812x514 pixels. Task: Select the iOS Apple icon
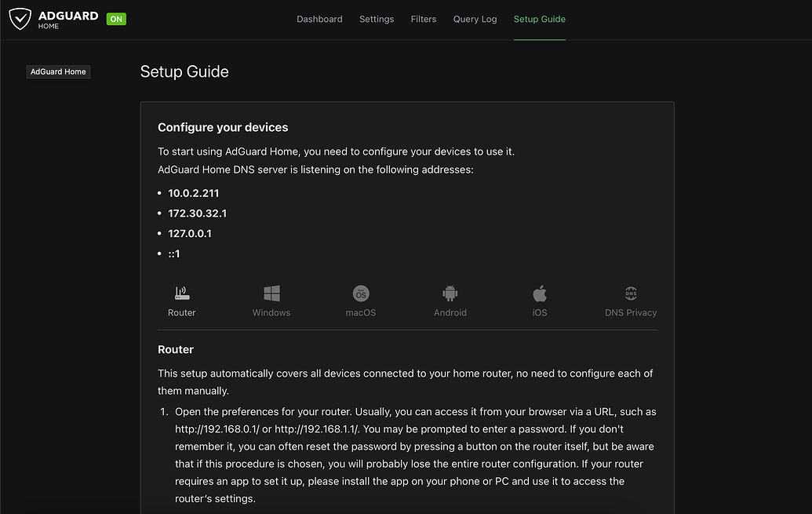540,293
